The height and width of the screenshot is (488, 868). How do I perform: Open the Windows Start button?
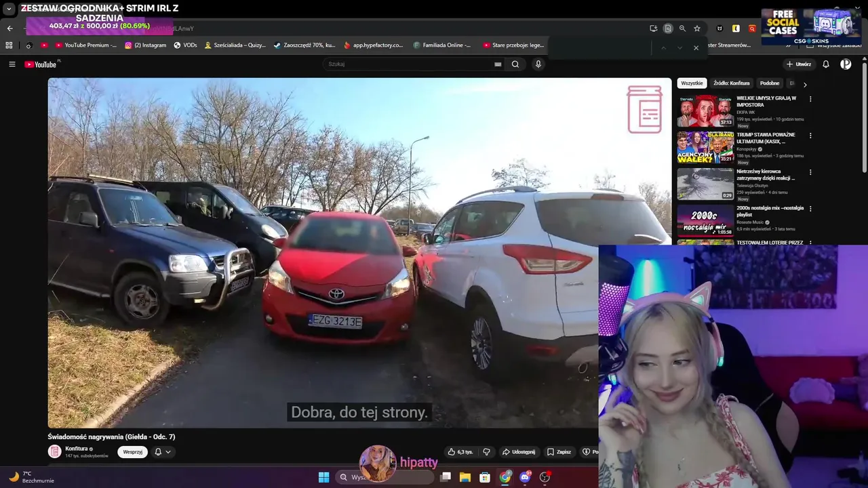[x=323, y=477]
